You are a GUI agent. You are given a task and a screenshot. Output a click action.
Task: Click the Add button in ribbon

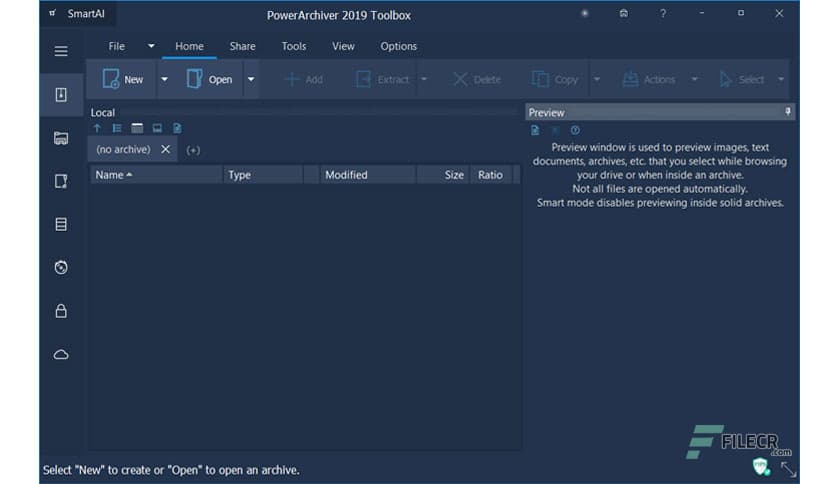click(303, 79)
